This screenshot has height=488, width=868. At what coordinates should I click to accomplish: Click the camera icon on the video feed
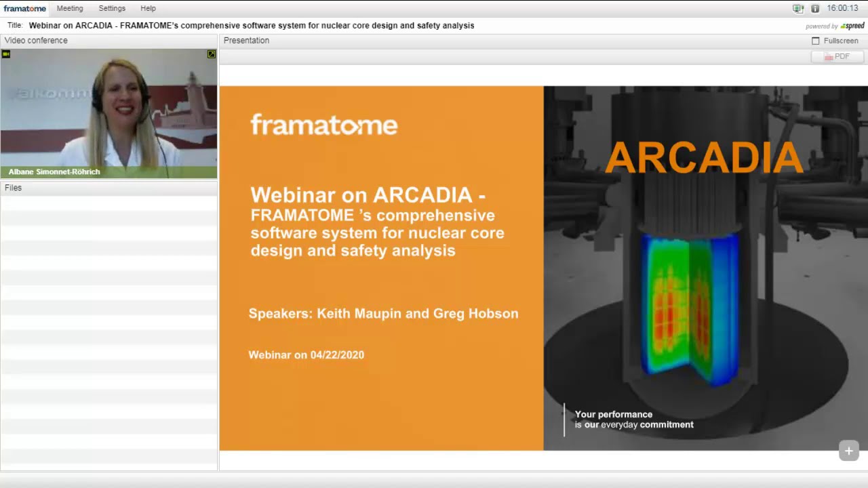6,54
